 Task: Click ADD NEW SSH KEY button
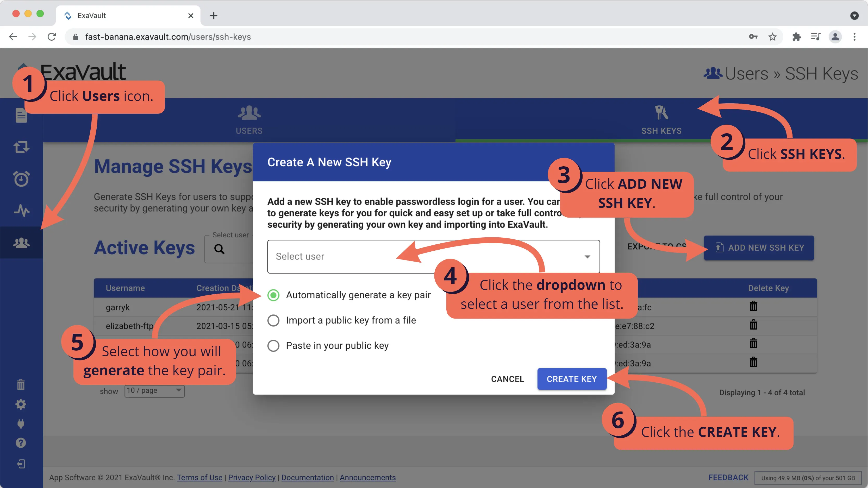click(759, 248)
